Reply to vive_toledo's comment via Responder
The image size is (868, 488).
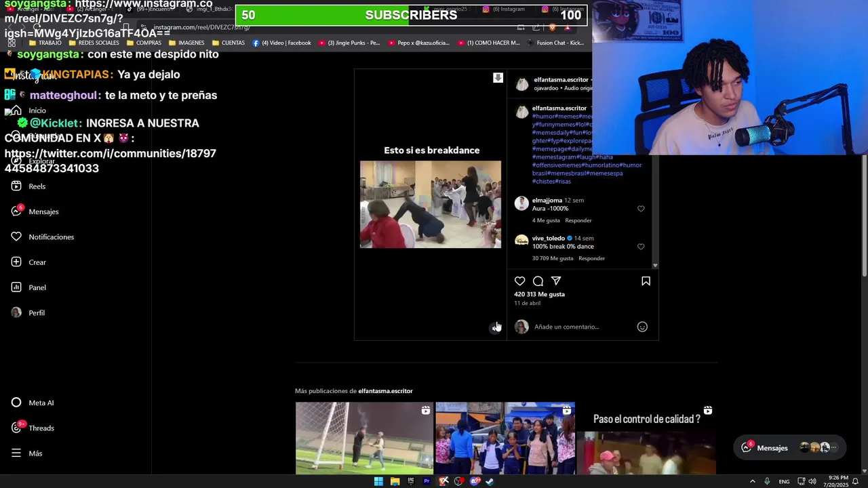click(591, 258)
